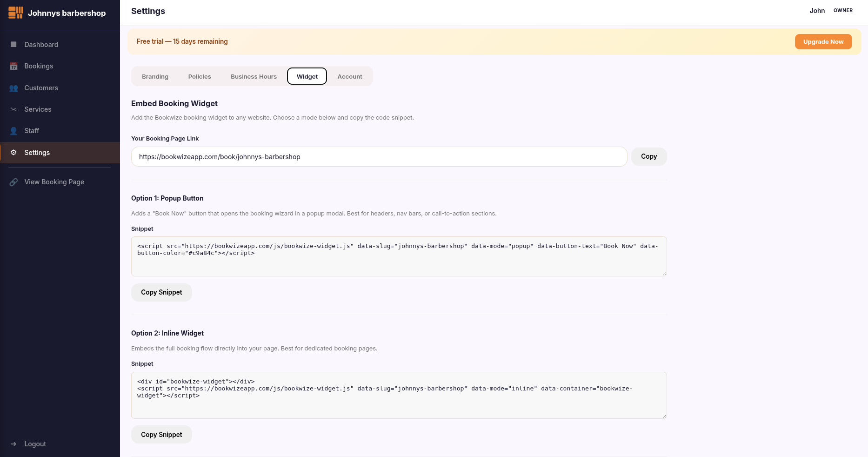Open View Booking Page link
The height and width of the screenshot is (457, 868).
pos(60,182)
